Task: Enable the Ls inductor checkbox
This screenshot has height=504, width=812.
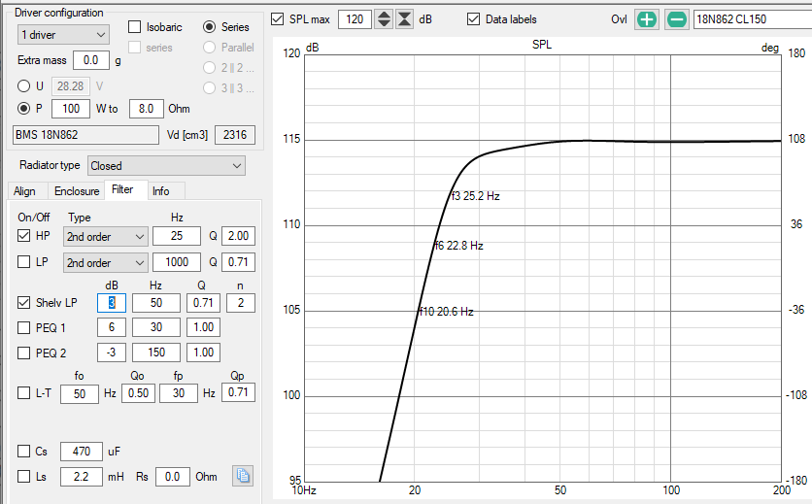Action: (x=24, y=476)
